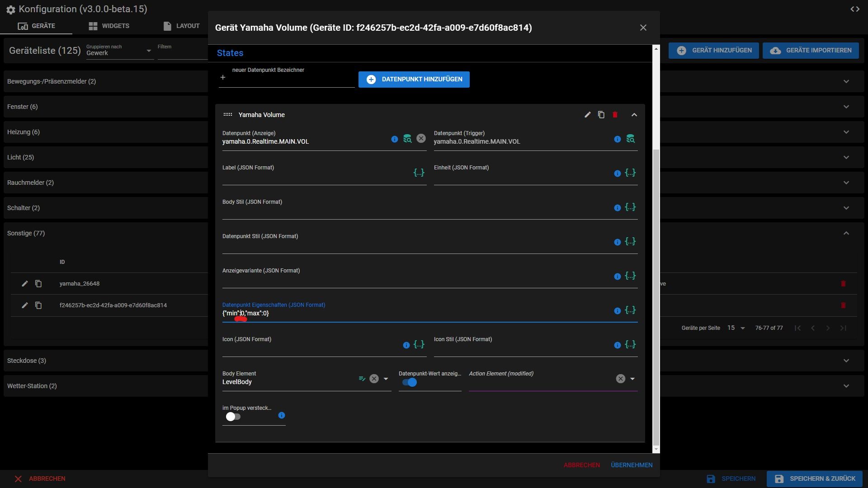The image size is (868, 488).
Task: Click the DATENPUNKT HINZUFÜGEN button
Action: [414, 80]
